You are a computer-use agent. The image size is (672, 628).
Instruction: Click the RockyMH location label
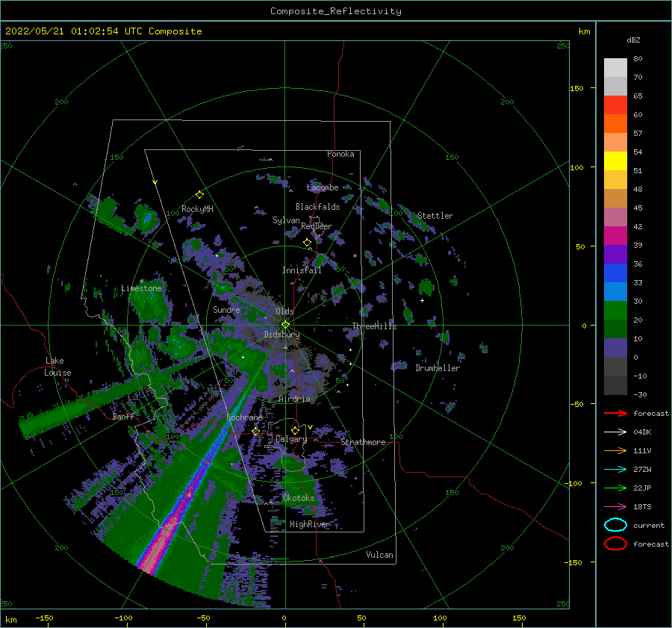[x=197, y=209]
